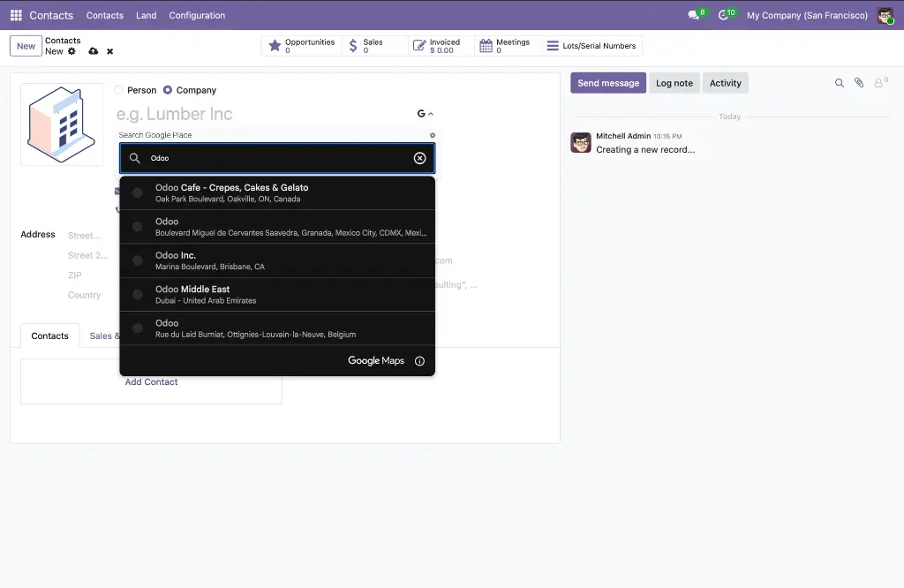
Task: Show followers icon in chatter
Action: [880, 83]
